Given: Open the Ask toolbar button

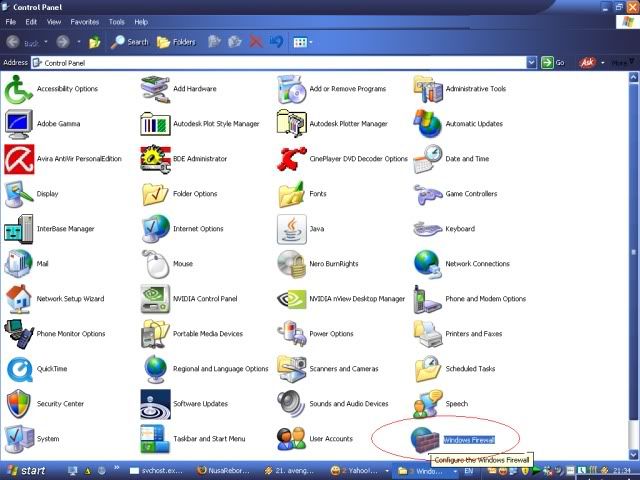Looking at the screenshot, I should 587,62.
